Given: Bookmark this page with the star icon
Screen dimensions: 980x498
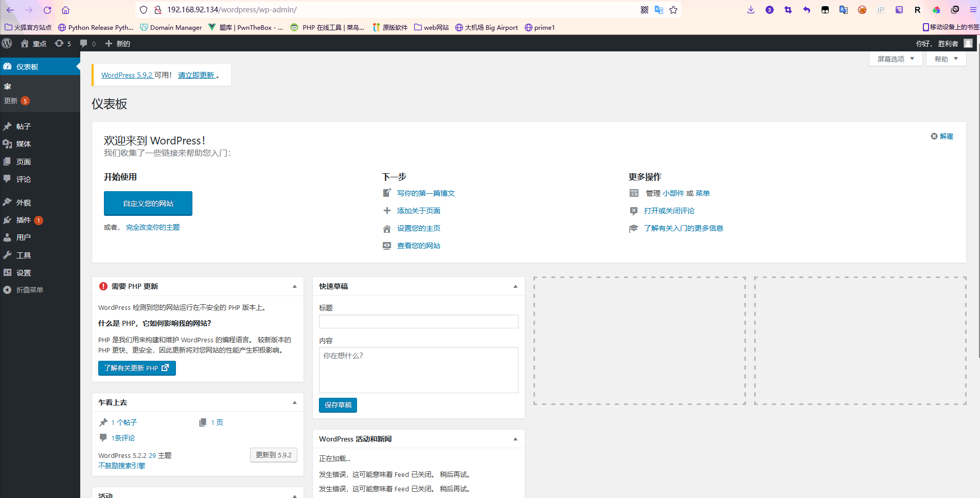Looking at the screenshot, I should point(673,10).
